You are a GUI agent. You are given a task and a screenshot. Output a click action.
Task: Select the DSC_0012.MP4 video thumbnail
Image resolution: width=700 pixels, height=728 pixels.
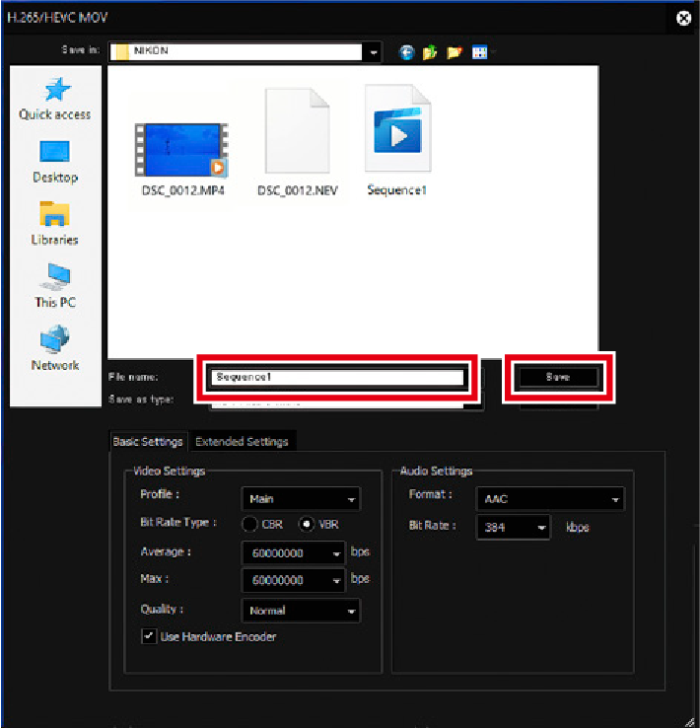click(x=181, y=143)
